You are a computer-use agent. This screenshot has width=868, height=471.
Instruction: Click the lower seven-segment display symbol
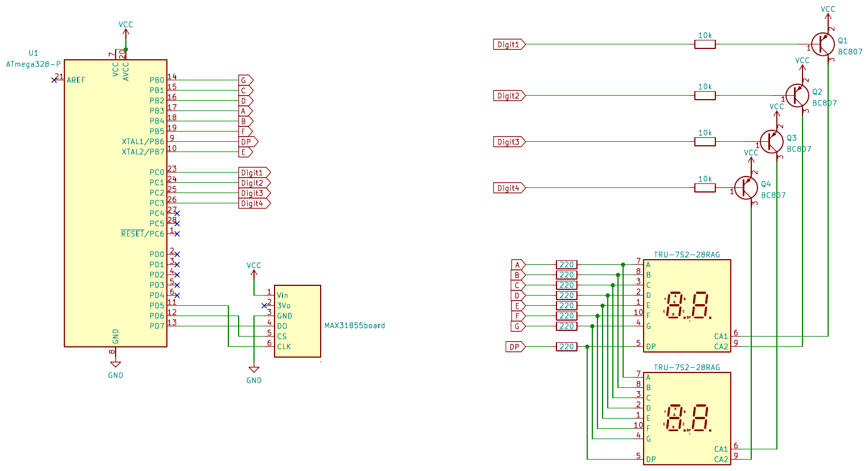687,419
